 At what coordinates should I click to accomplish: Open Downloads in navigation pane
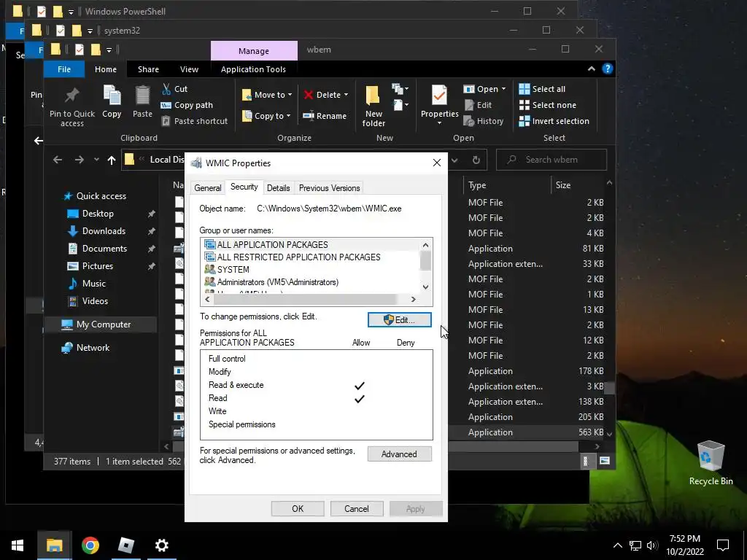click(104, 231)
